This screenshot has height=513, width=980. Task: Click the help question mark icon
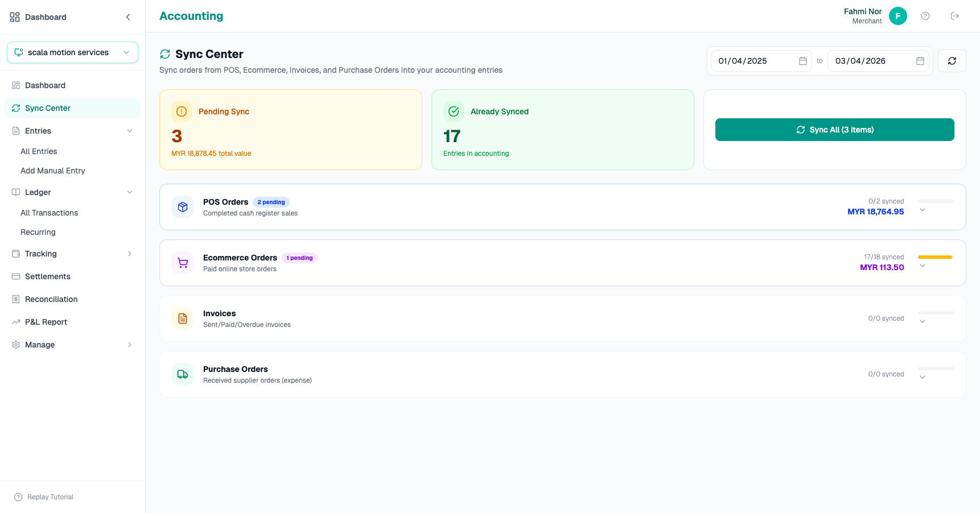click(925, 16)
